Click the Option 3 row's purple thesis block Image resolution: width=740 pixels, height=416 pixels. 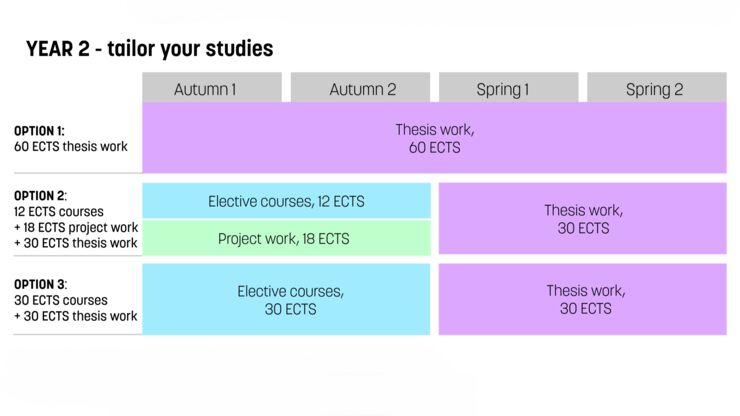coord(584,300)
